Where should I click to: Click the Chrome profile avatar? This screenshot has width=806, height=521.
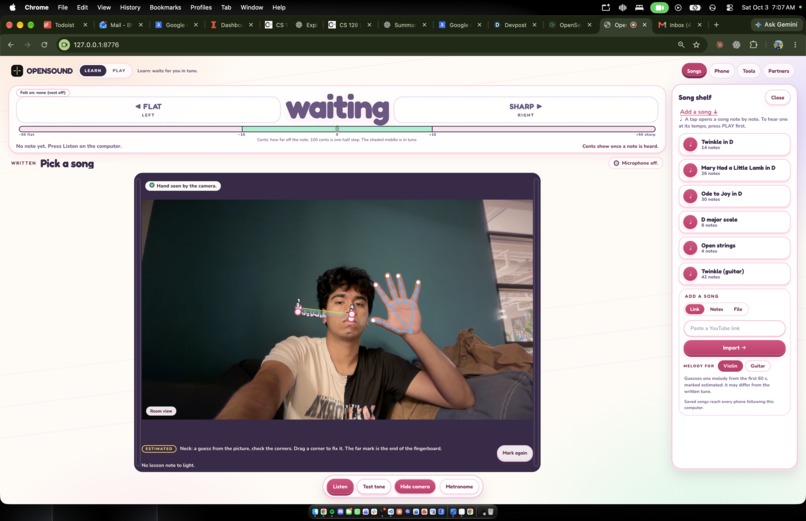pos(778,45)
